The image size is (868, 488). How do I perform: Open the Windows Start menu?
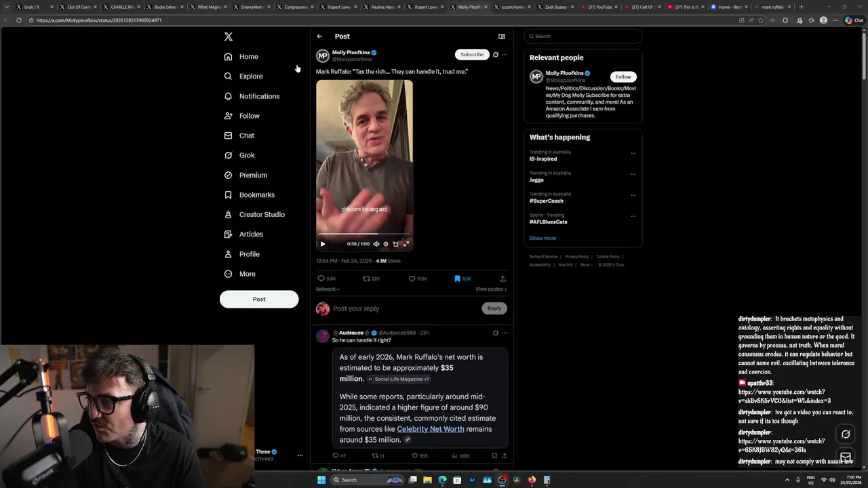point(321,480)
